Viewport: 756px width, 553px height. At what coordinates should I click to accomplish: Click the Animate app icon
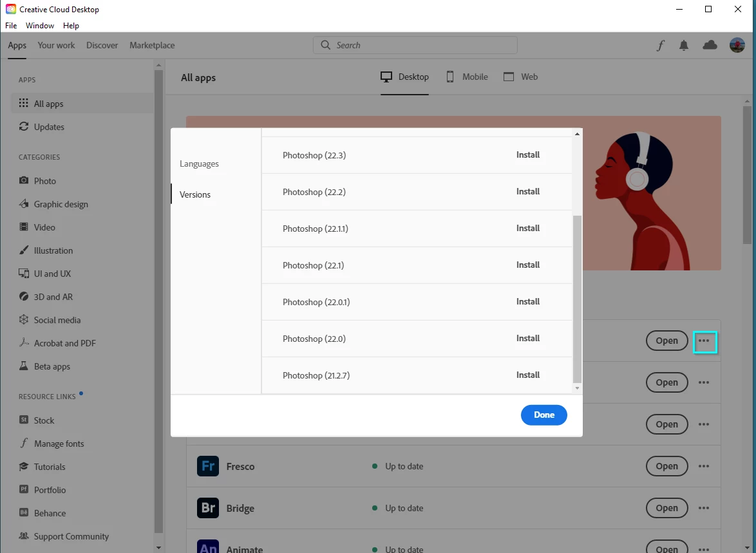pos(208,547)
